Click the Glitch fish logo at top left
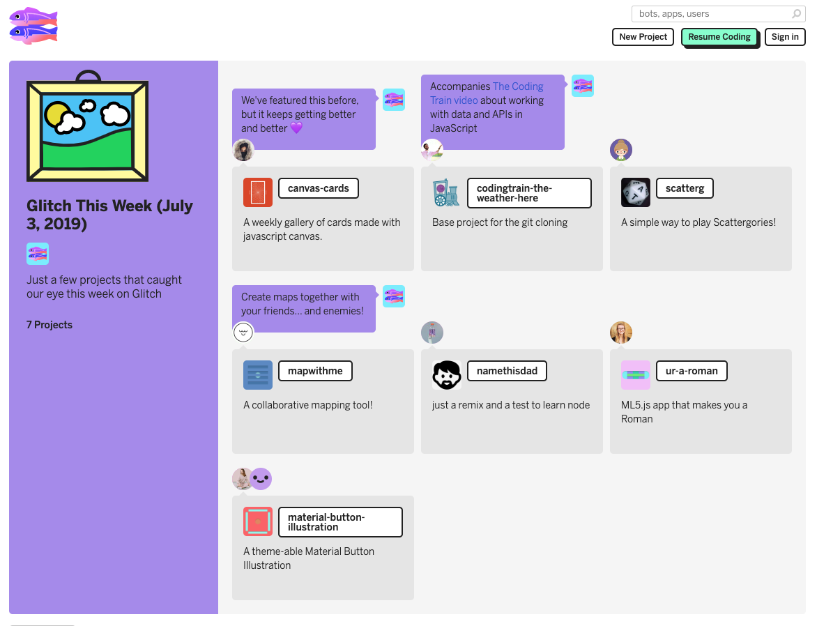Screen dimensions: 840x626 33,26
